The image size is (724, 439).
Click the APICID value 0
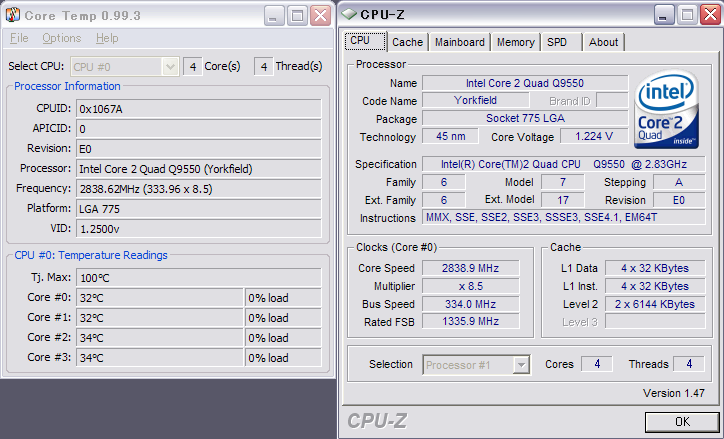(x=199, y=129)
